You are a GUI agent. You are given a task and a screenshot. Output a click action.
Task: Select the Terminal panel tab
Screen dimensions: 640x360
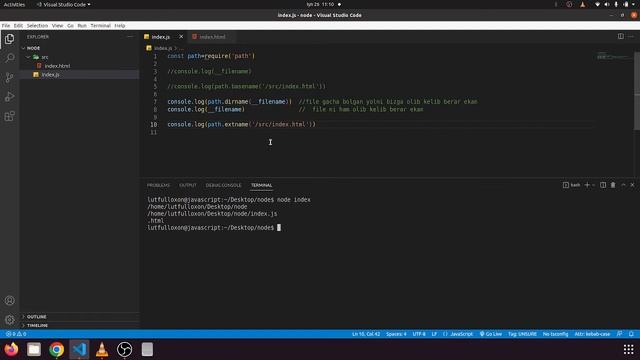coord(262,185)
